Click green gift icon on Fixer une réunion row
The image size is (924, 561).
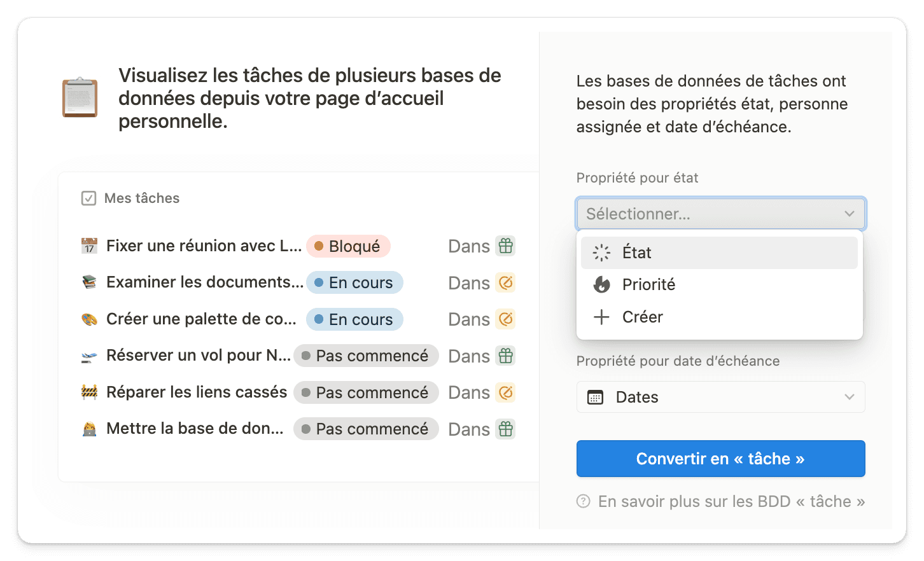505,246
